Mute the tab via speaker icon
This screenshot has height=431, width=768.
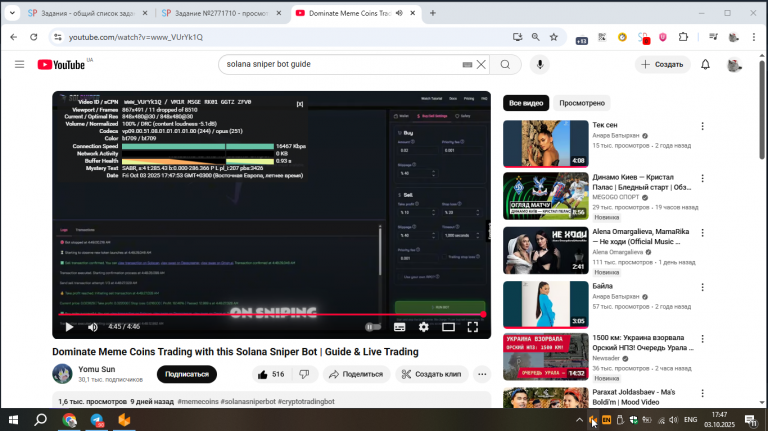399,13
